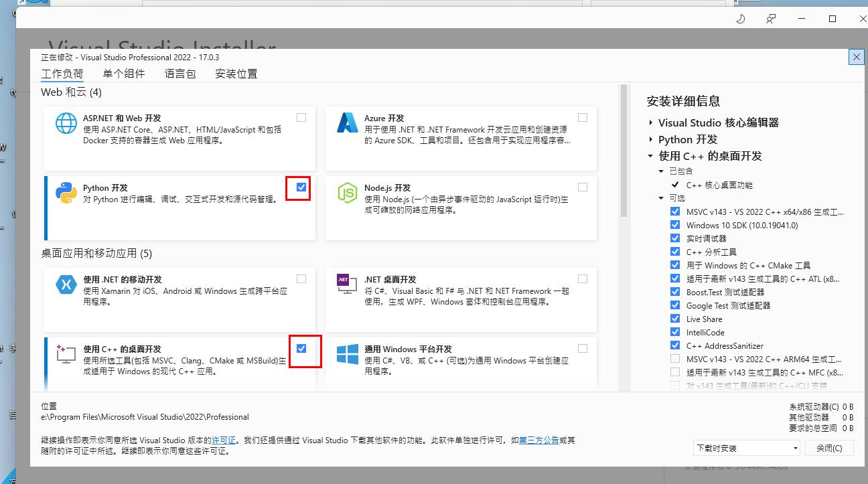Screen dimensions: 868x484
Task: Switch to Individual components (单个组件) tab
Action: point(124,74)
